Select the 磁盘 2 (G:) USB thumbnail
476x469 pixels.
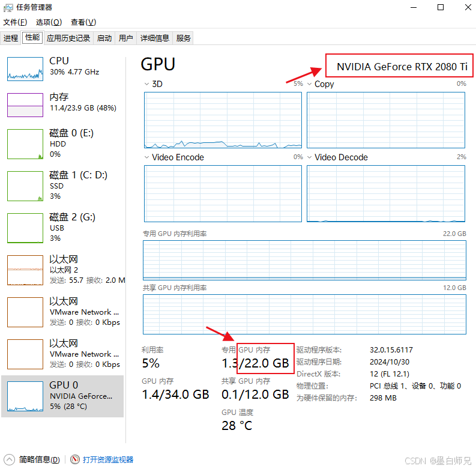click(25, 228)
